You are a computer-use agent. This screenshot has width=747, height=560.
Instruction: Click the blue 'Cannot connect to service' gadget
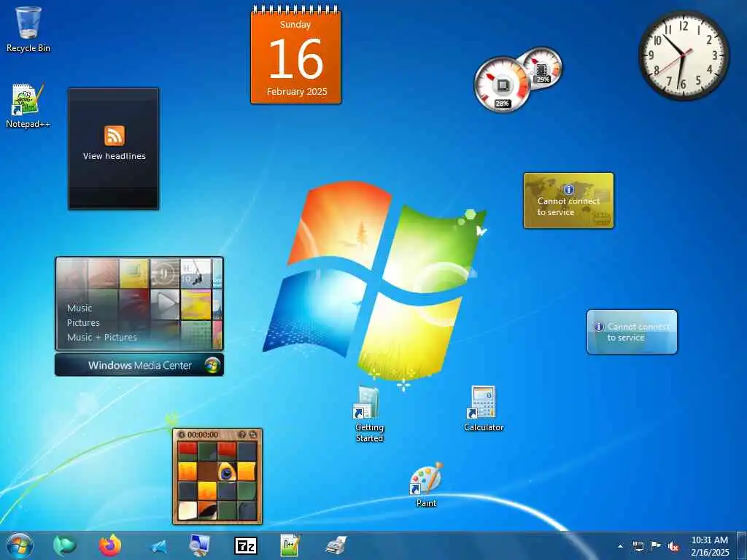632,332
